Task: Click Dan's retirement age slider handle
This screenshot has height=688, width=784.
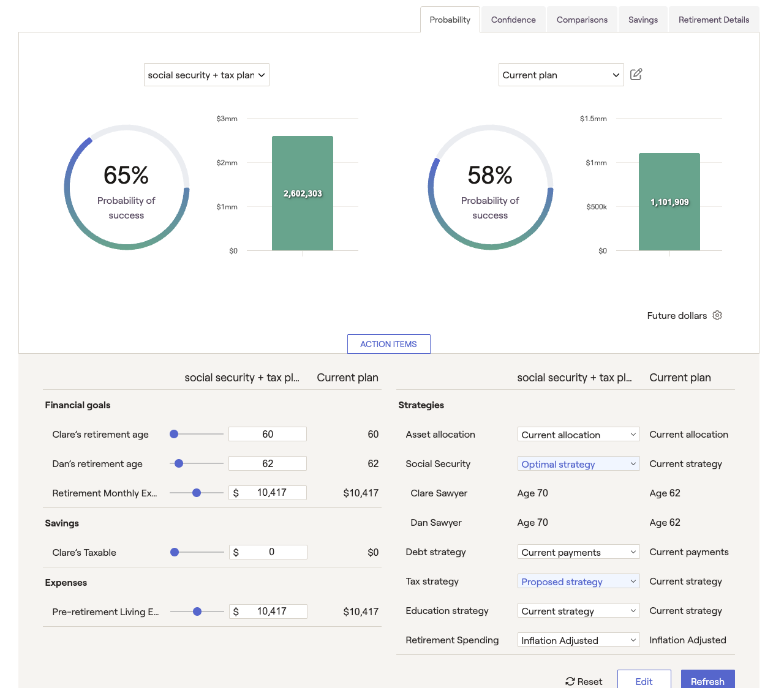Action: pyautogui.click(x=179, y=463)
